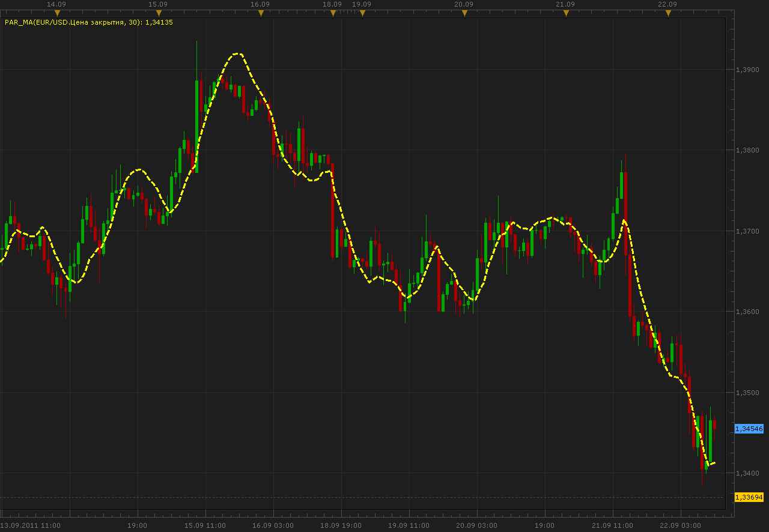Click the 20.09 03:00 time axis label

click(x=477, y=525)
